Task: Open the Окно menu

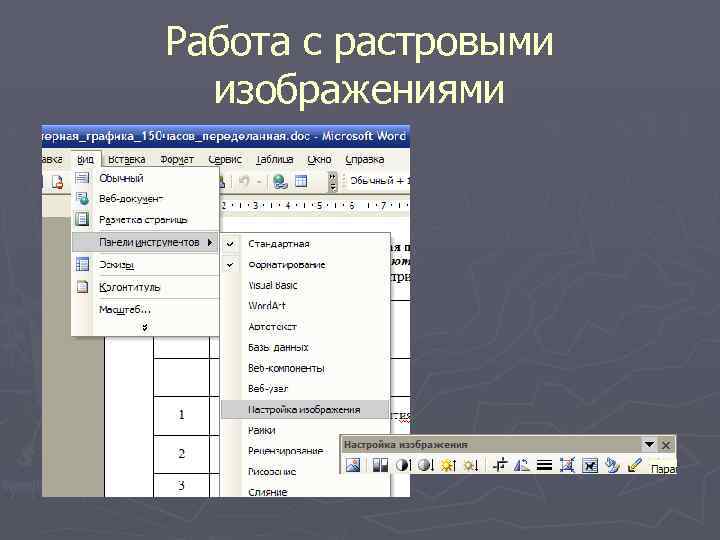Action: point(319,159)
